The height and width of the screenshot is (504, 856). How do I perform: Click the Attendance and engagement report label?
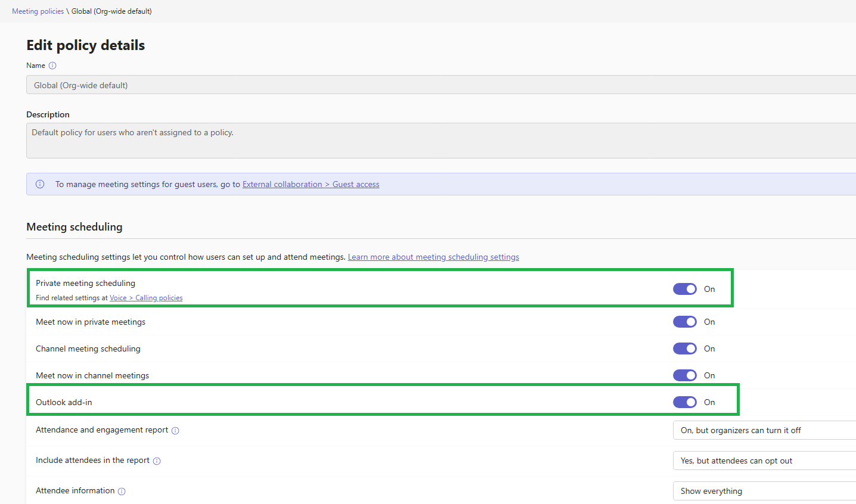coord(102,430)
